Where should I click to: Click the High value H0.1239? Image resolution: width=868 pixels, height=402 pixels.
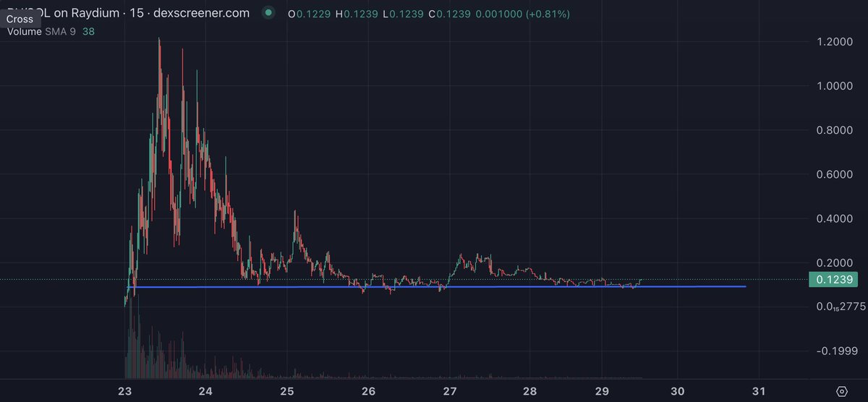point(355,14)
